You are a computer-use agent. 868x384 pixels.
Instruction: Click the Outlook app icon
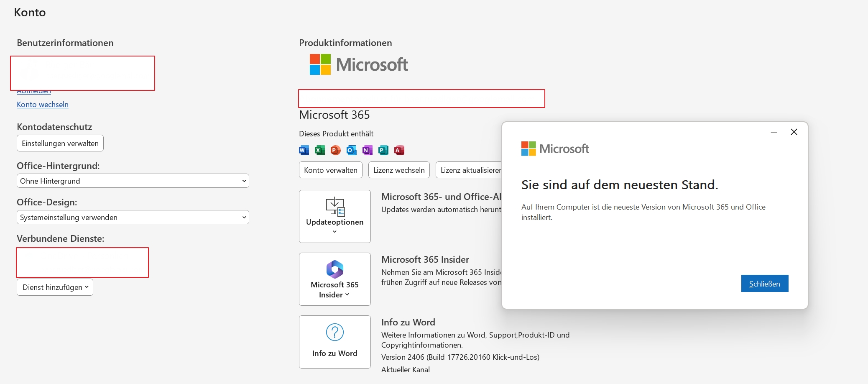pos(352,150)
